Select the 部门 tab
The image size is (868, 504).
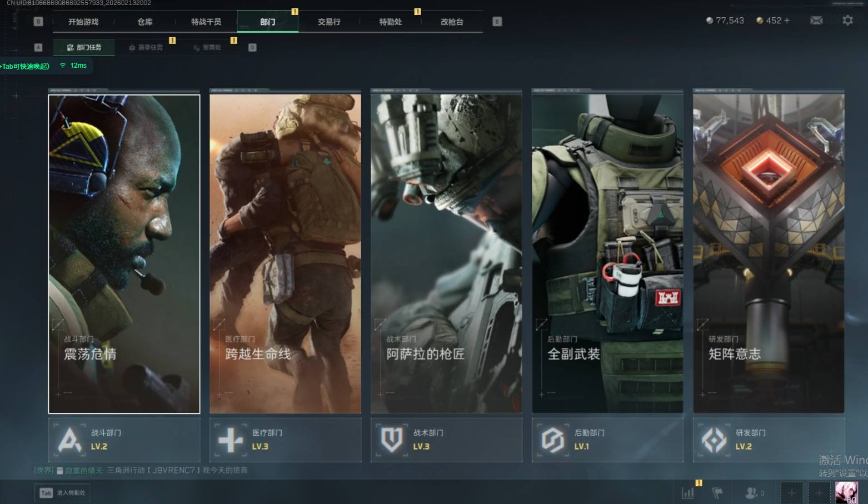(268, 22)
